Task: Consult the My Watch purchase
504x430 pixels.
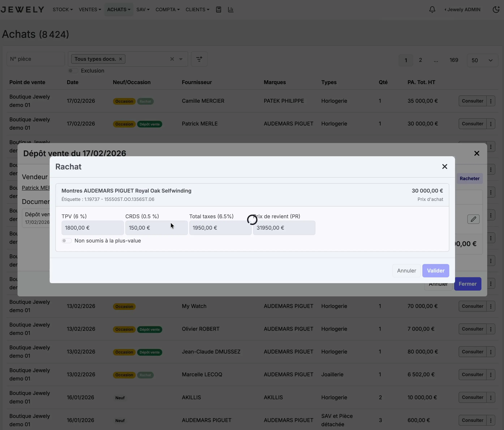Action: point(472,306)
